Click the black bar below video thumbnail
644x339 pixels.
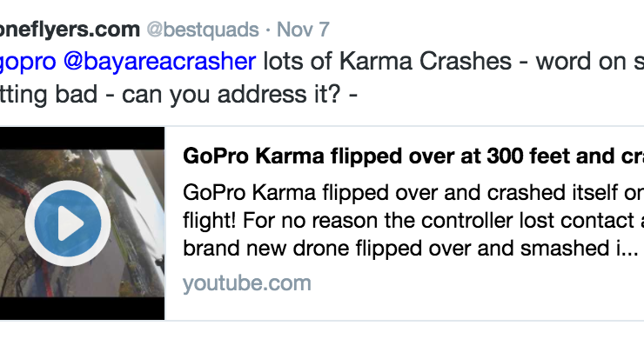[x=82, y=309]
